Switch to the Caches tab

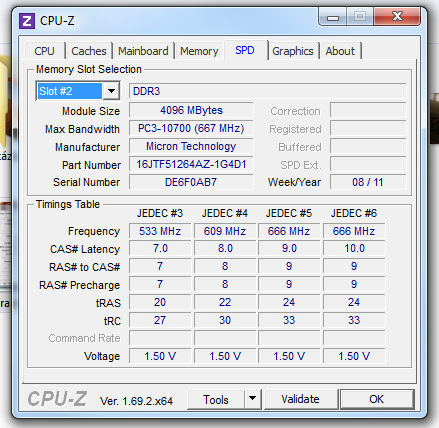pyautogui.click(x=89, y=51)
